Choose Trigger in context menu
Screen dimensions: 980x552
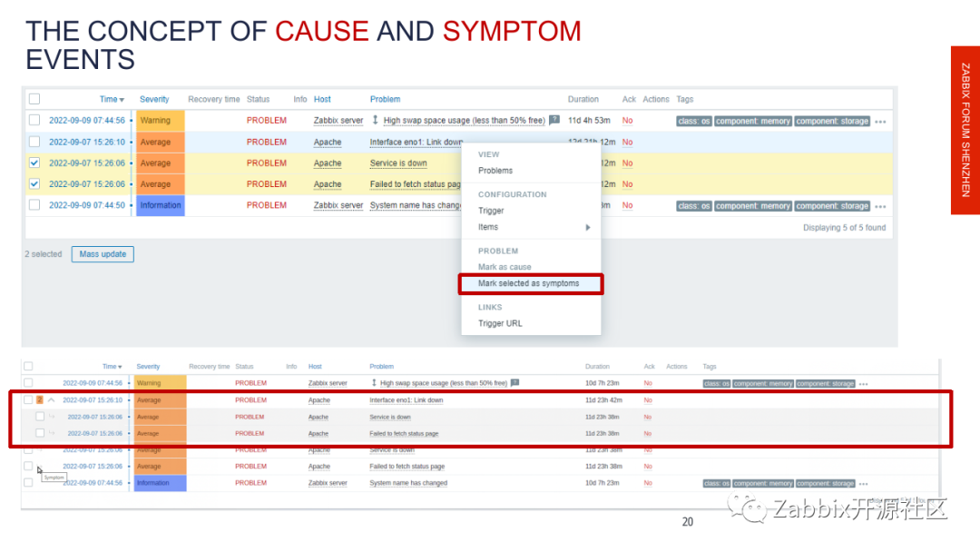pos(491,211)
